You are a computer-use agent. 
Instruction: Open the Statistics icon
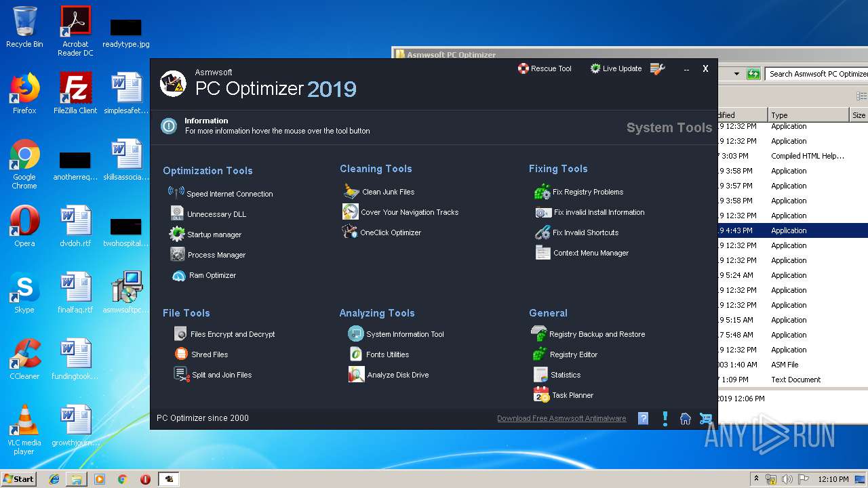pos(540,374)
